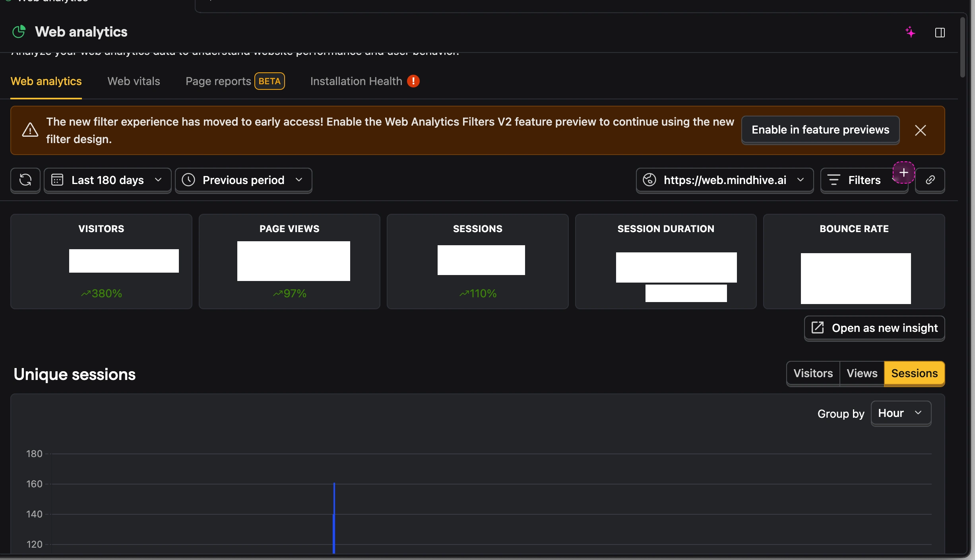
Task: Click the refresh data icon button
Action: click(x=25, y=180)
